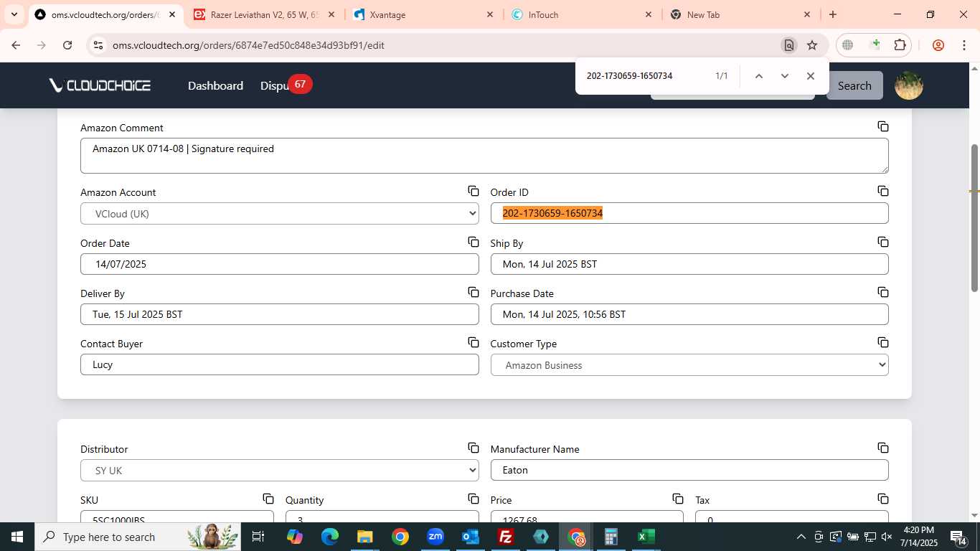Click the Windows taskbar search box
This screenshot has height=551, width=980.
138,537
